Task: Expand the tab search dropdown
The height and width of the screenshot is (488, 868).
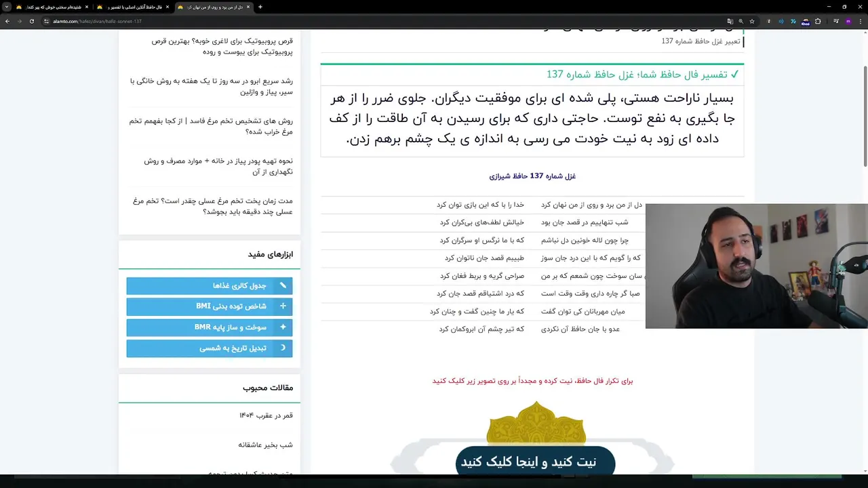Action: pyautogui.click(x=7, y=7)
